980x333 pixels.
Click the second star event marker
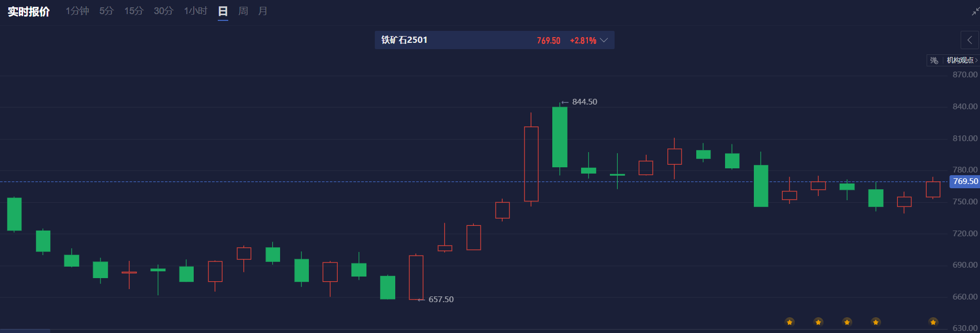818,322
